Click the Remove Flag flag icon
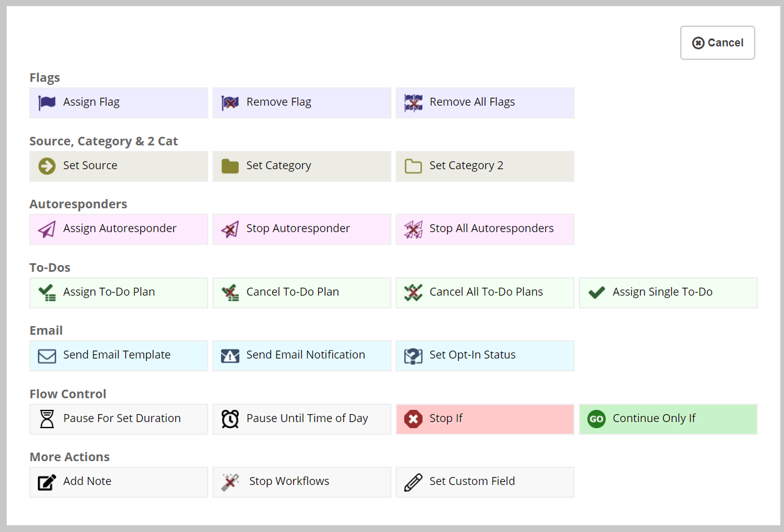The height and width of the screenshot is (532, 784). 229,103
